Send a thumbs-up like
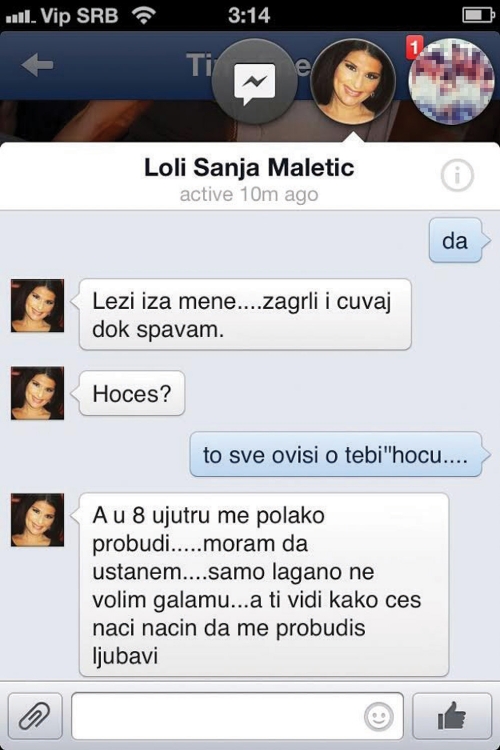Screen dimensions: 500x750 coord(452,716)
